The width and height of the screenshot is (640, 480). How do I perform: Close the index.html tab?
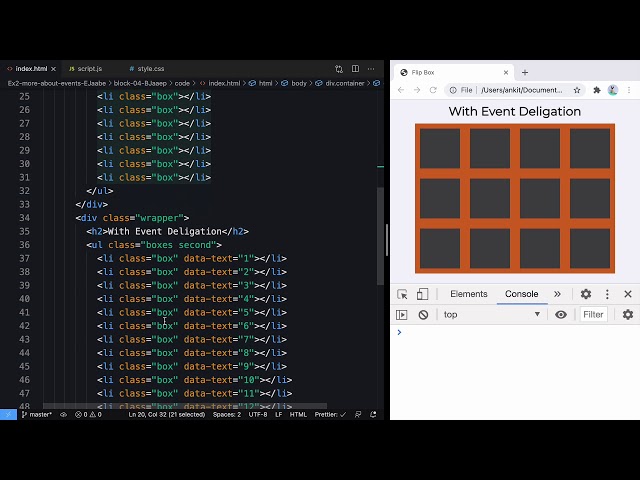click(53, 69)
